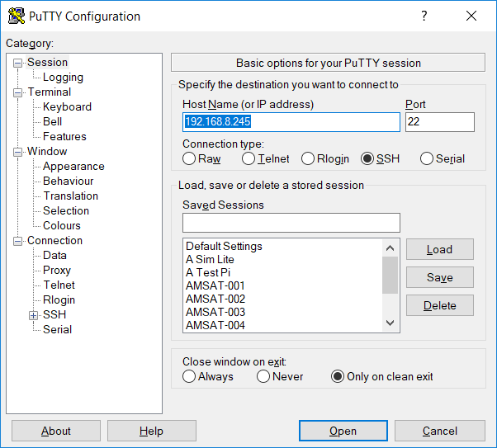
Task: Open the Behaviour category
Action: (x=69, y=182)
